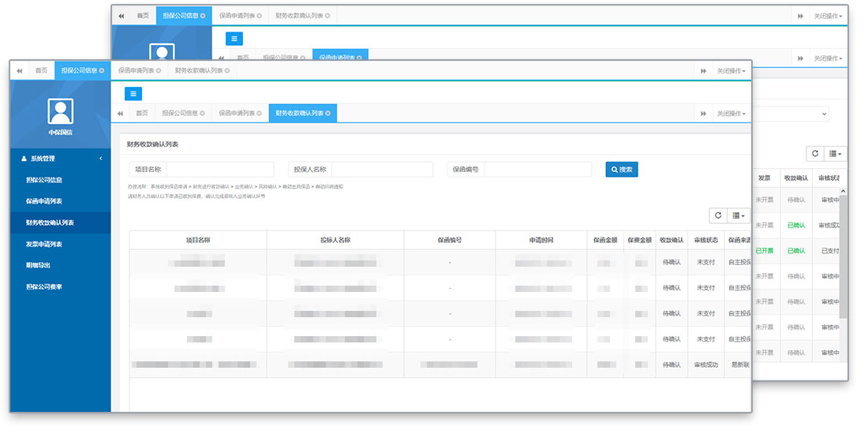The width and height of the screenshot is (868, 434).
Task: Close 担保公司信息 tab in front window's inner bar
Action: tap(201, 114)
